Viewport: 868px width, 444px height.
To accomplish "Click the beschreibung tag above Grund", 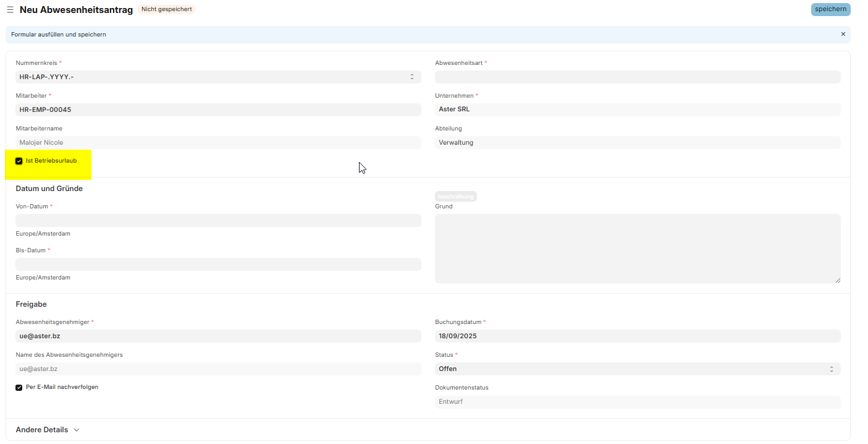I will (x=456, y=196).
